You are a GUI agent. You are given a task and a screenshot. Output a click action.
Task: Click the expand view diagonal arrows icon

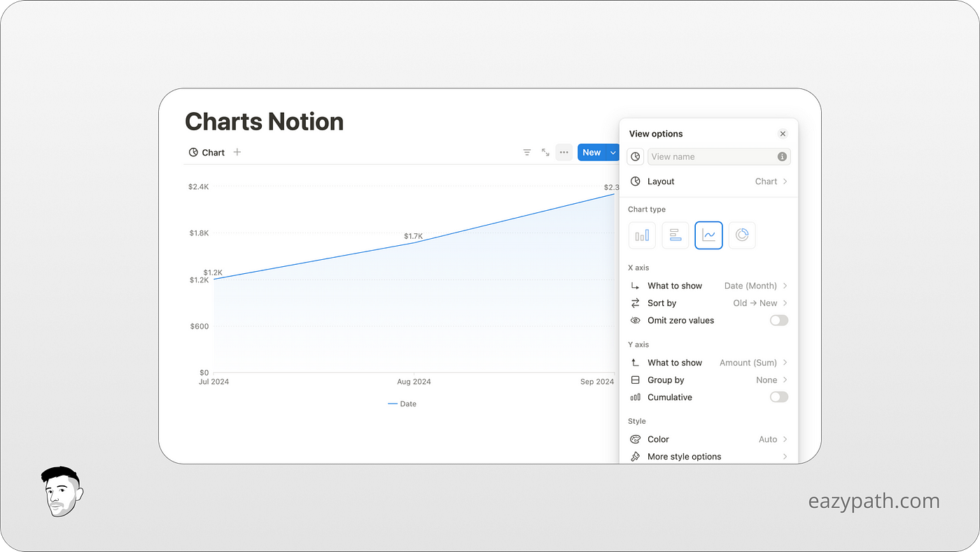(x=545, y=152)
